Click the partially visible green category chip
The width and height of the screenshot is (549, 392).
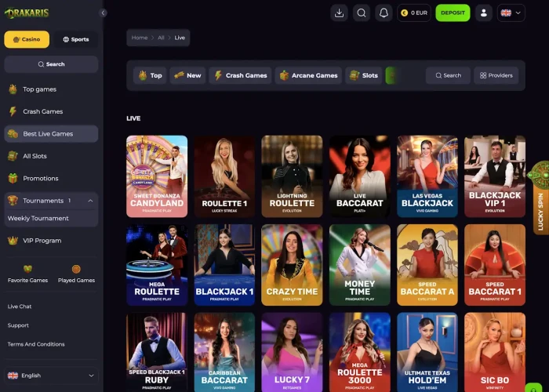click(391, 75)
